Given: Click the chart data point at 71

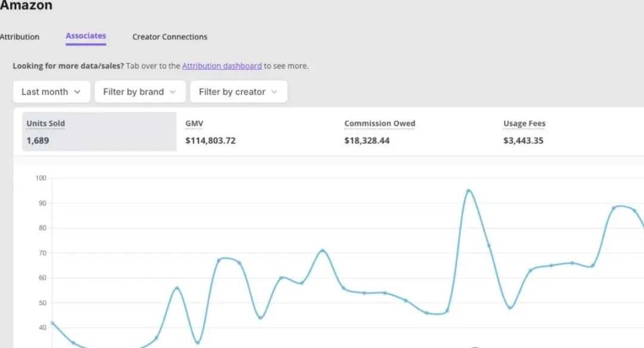Looking at the screenshot, I should [x=323, y=251].
